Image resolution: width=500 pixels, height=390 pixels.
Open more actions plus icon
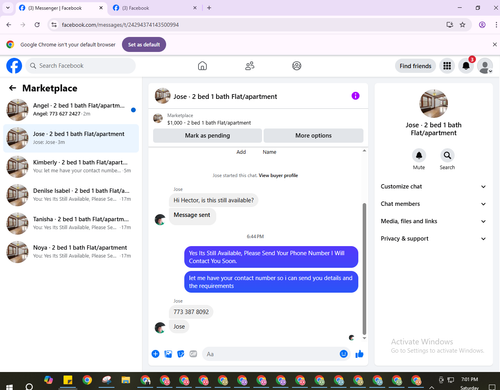[155, 354]
